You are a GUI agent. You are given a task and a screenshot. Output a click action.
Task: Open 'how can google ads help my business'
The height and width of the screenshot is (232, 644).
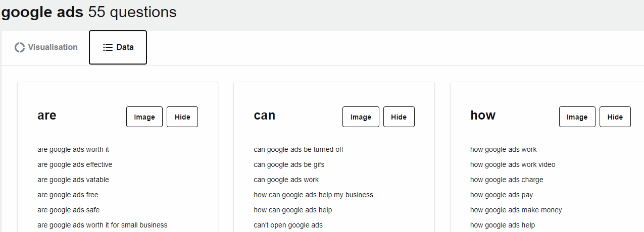pos(313,195)
